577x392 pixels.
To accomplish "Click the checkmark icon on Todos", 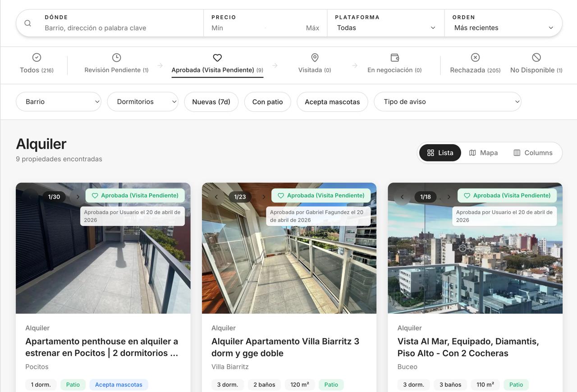I will tap(36, 57).
